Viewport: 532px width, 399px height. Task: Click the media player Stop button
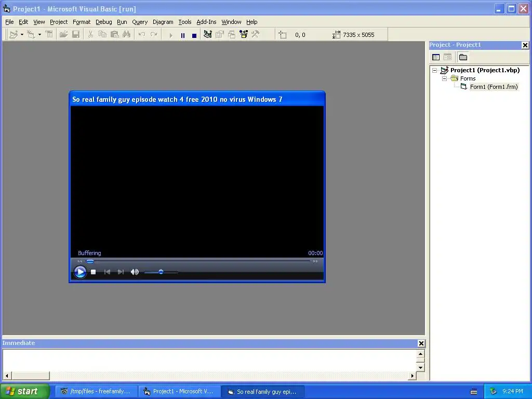94,272
